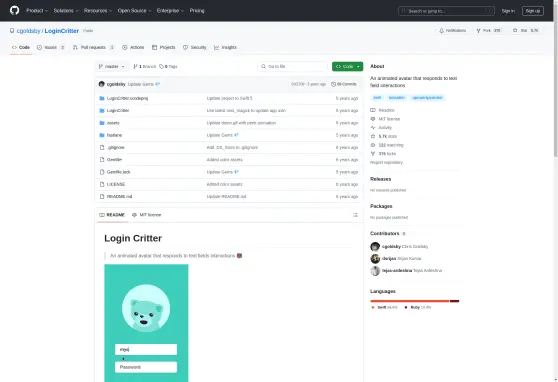
Task: Open the Insights tab
Action: tap(225, 47)
